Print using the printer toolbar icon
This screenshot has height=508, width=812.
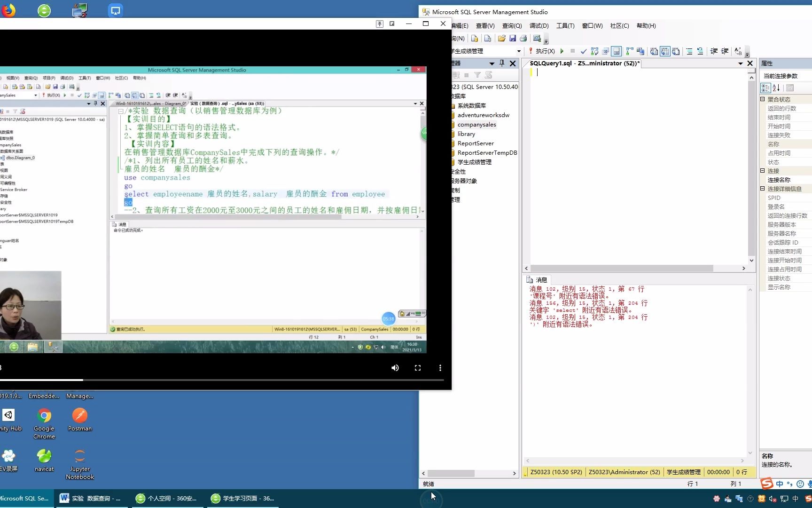tap(523, 39)
